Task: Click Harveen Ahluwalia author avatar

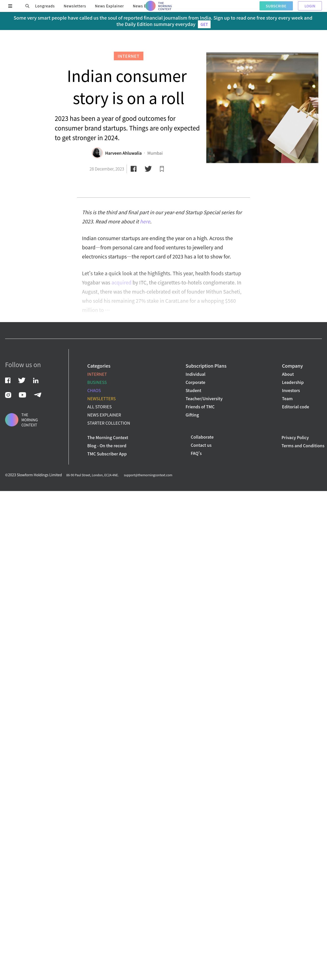Action: point(98,153)
